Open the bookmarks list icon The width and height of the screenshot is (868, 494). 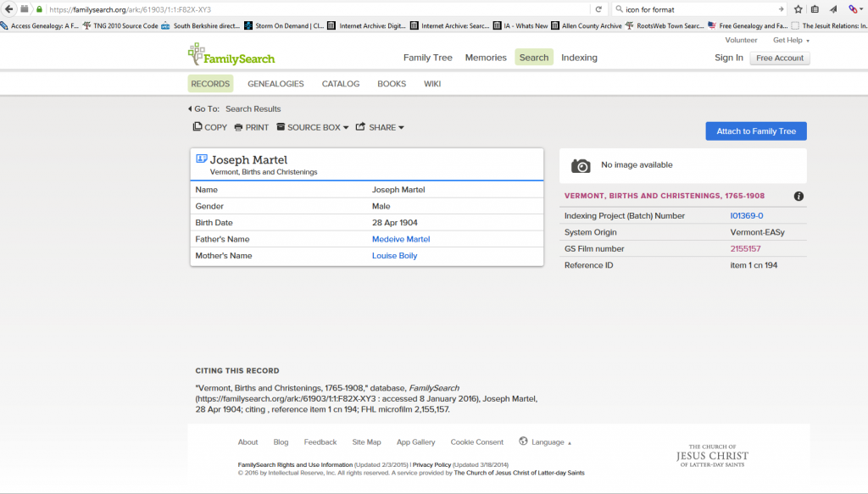[815, 9]
